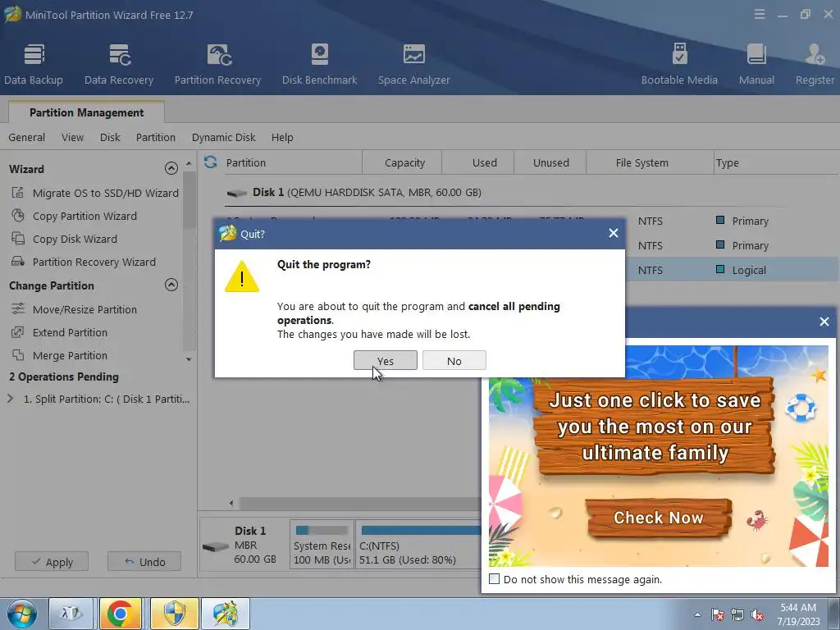Start the Copy Disk Wizard
Image resolution: width=840 pixels, height=630 pixels.
click(x=64, y=239)
